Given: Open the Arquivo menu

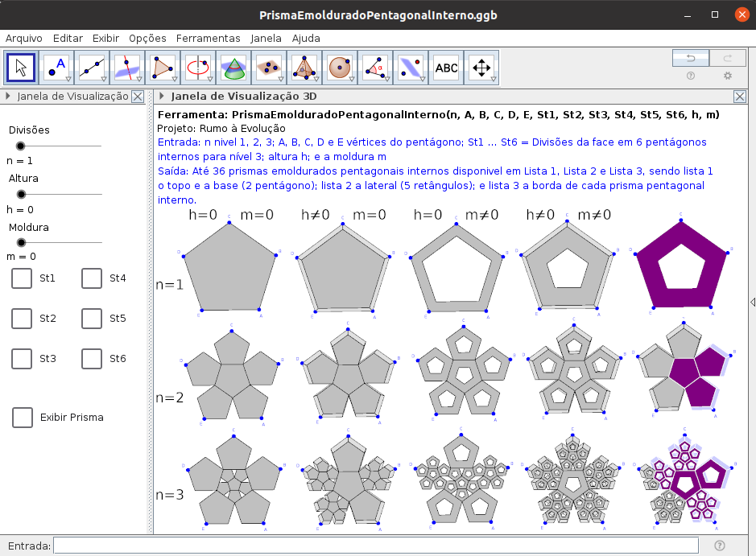Looking at the screenshot, I should point(23,38).
